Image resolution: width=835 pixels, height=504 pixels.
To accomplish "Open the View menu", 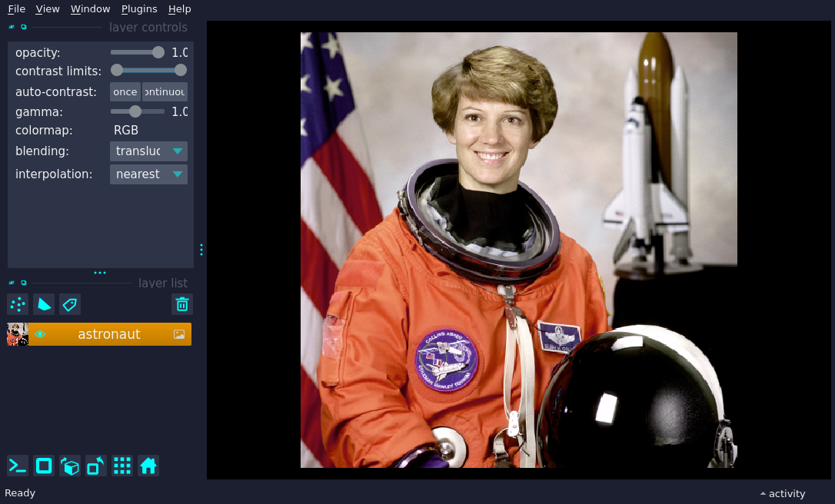I will (x=48, y=9).
